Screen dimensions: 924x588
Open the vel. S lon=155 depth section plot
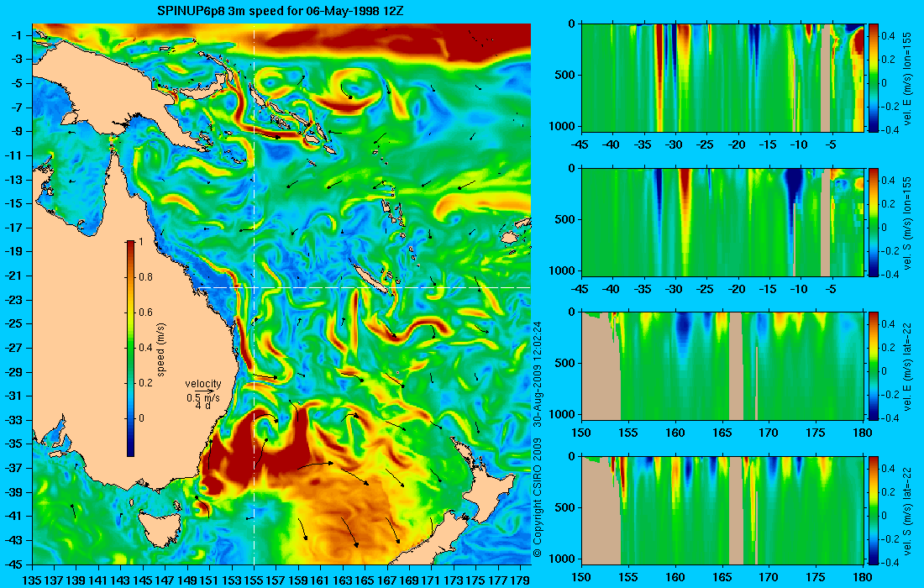(x=722, y=222)
